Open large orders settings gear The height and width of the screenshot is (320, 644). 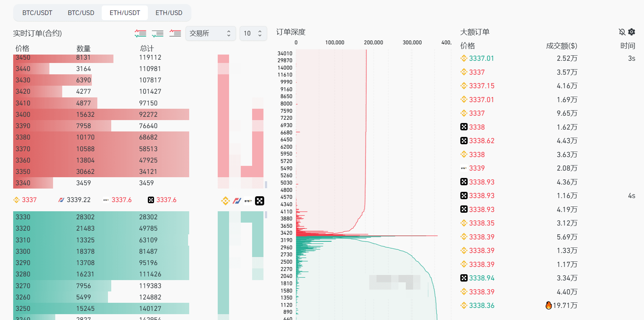(x=632, y=32)
